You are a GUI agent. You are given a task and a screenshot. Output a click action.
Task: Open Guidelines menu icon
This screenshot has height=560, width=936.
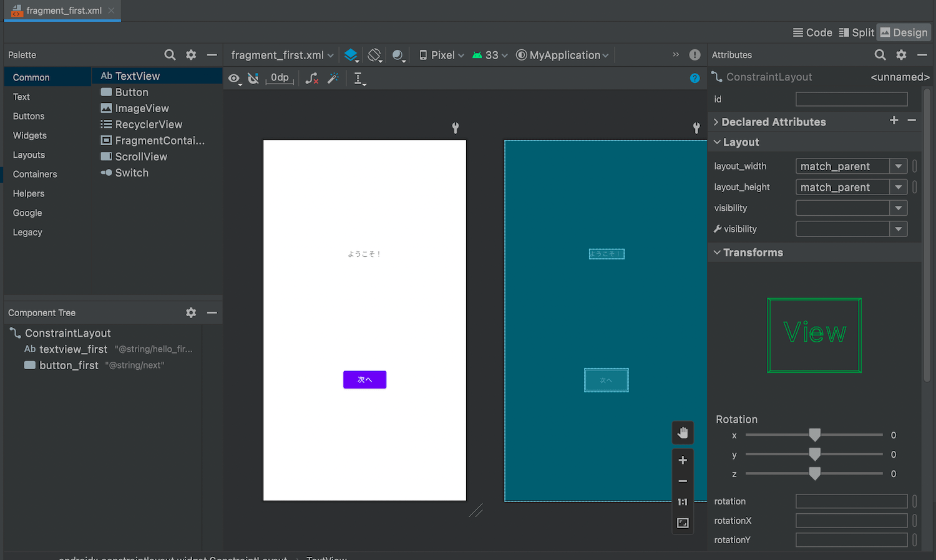[359, 79]
